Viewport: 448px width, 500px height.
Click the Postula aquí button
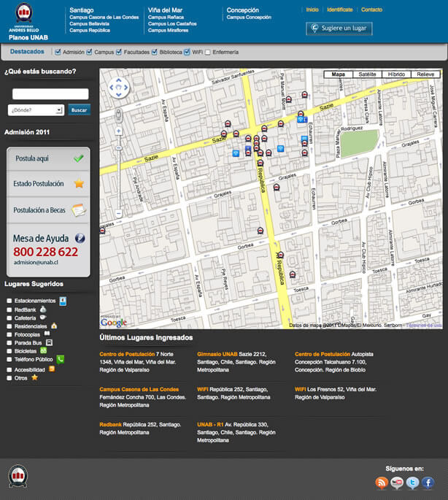[48, 158]
